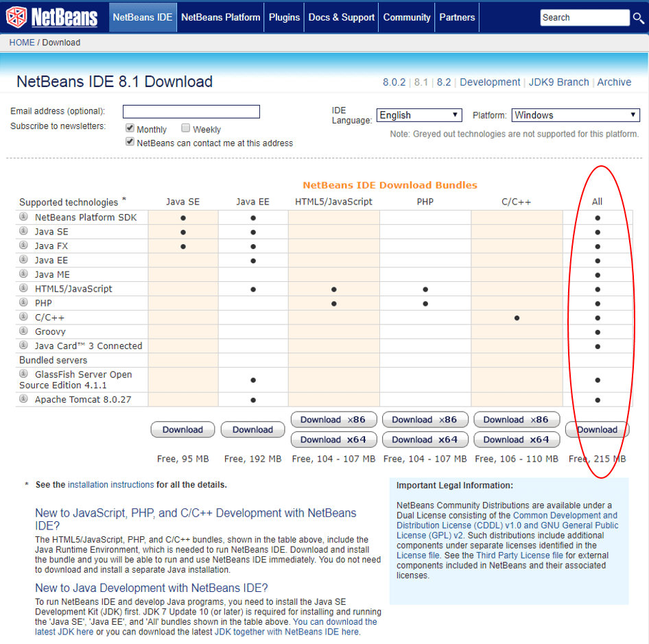
Task: Download the Java SE bundle
Action: 182,430
